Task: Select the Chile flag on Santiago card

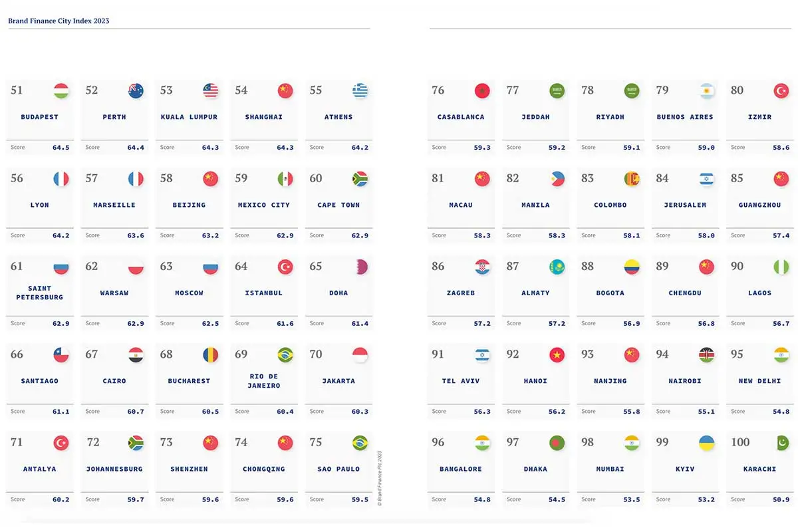Action: tap(61, 355)
